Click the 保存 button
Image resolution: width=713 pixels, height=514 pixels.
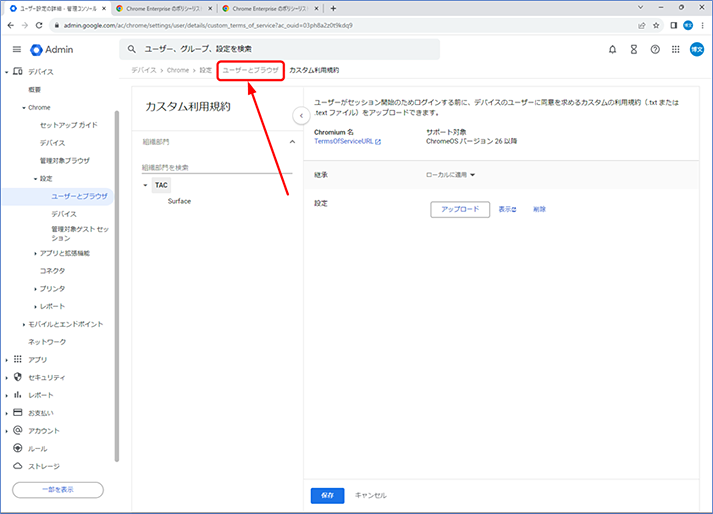(327, 495)
